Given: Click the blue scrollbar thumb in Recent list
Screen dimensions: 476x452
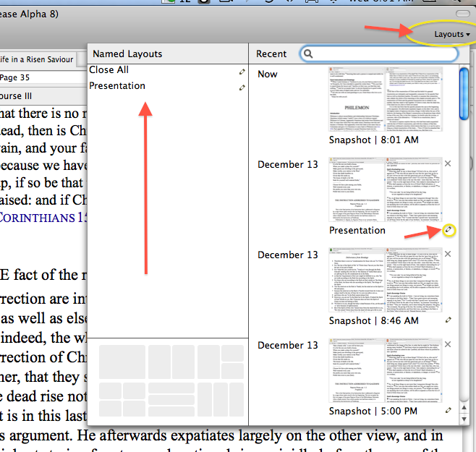Looking at the screenshot, I should coord(464,93).
